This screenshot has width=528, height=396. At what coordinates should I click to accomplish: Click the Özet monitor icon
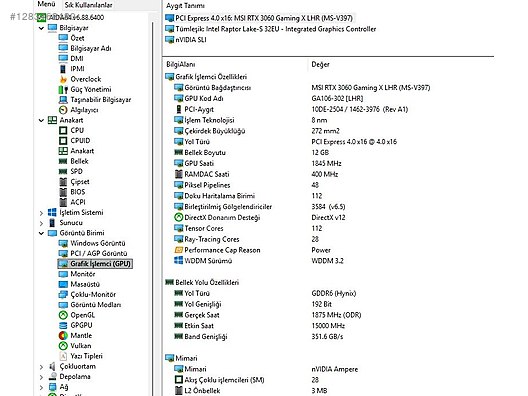point(63,38)
